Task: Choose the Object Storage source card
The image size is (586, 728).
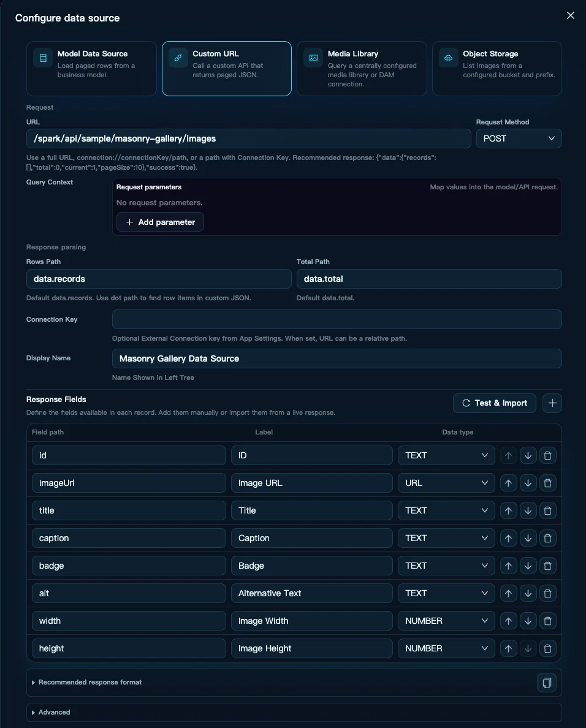Action: (x=497, y=69)
